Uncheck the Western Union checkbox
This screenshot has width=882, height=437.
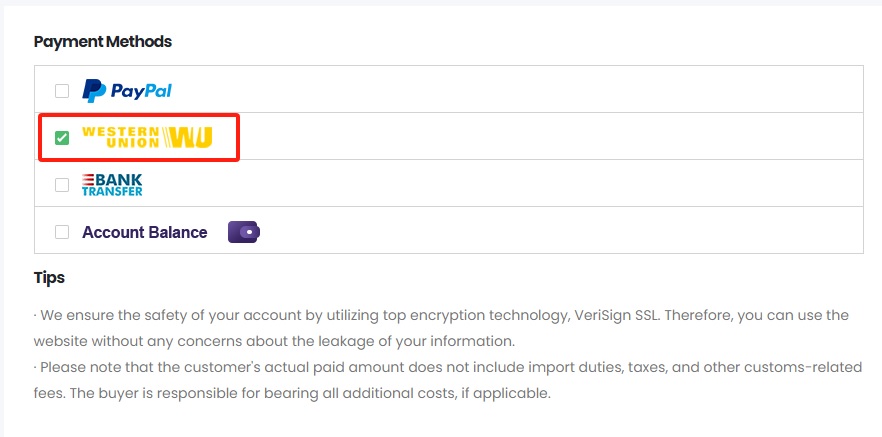[62, 138]
